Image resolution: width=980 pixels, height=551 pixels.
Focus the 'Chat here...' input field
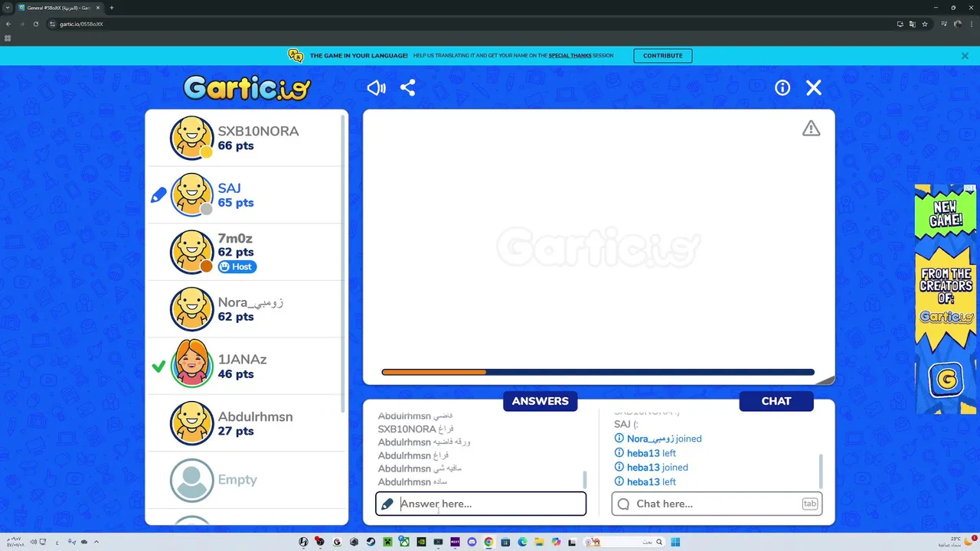tap(717, 504)
